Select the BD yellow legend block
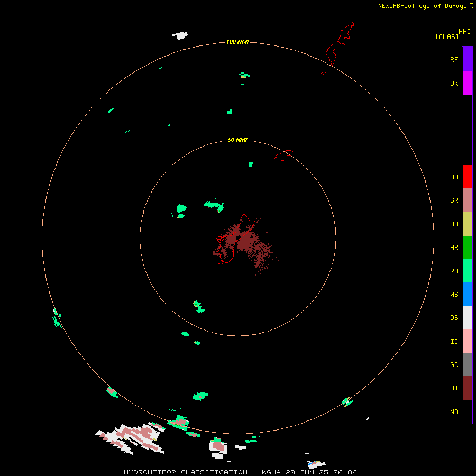 pos(467,224)
